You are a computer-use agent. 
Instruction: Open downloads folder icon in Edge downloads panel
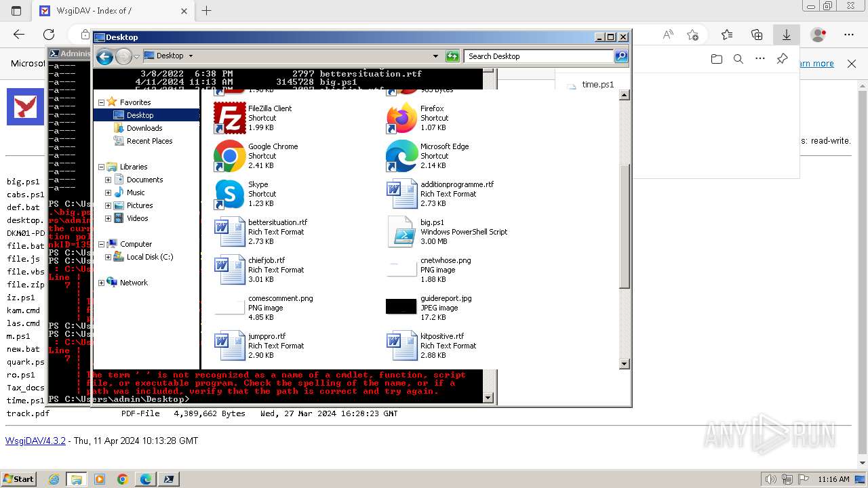click(x=717, y=59)
